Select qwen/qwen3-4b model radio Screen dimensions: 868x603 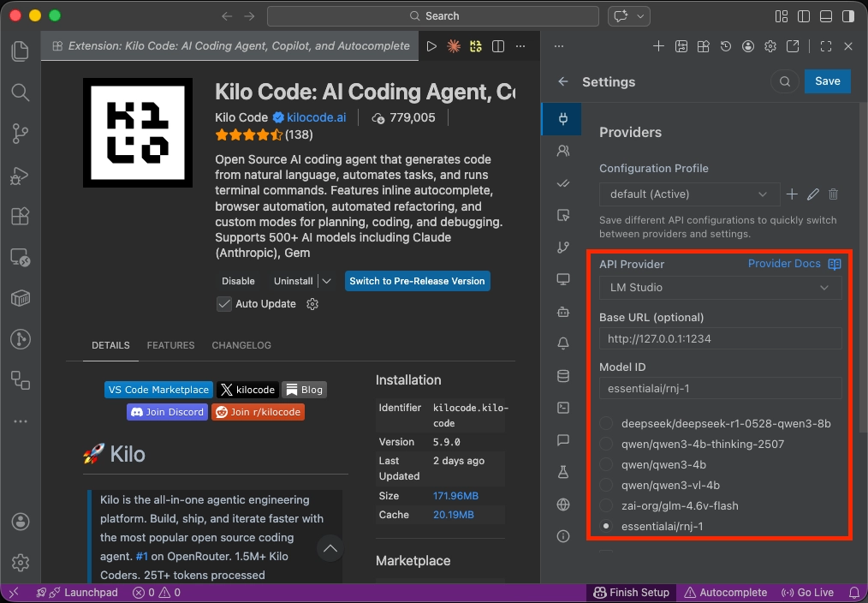[x=607, y=464]
